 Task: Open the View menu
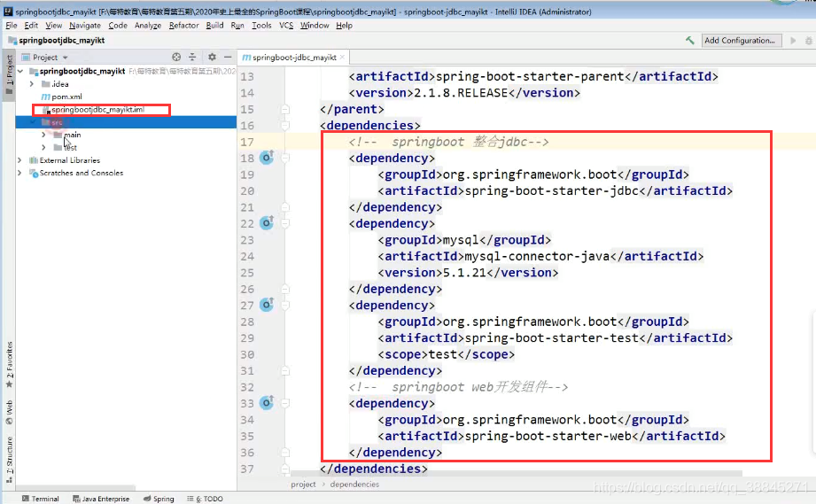pos(53,25)
